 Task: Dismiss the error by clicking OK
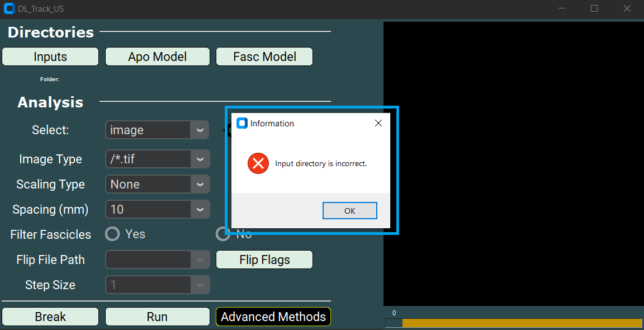click(x=349, y=210)
